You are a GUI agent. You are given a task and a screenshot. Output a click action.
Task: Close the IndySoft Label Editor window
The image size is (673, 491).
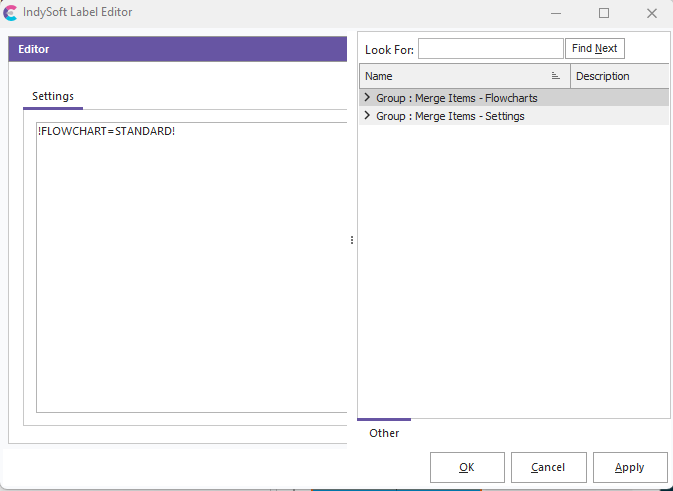coord(651,13)
